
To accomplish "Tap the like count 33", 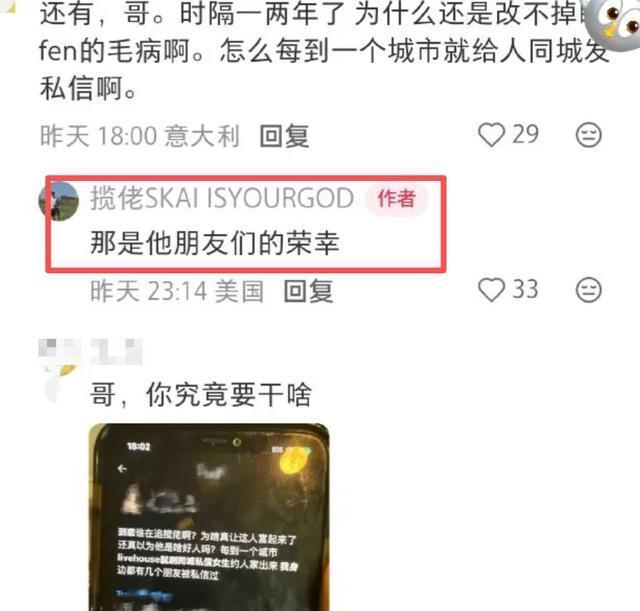I will point(525,289).
